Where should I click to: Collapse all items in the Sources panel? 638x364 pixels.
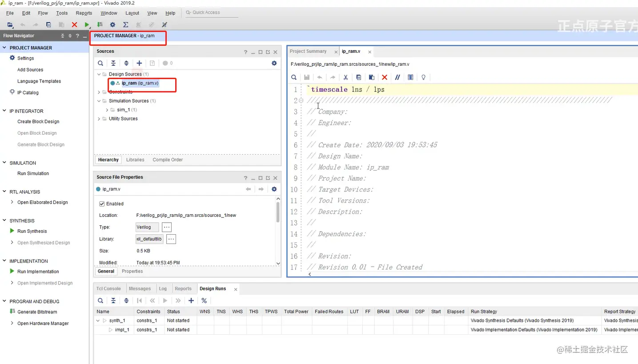[x=113, y=64]
